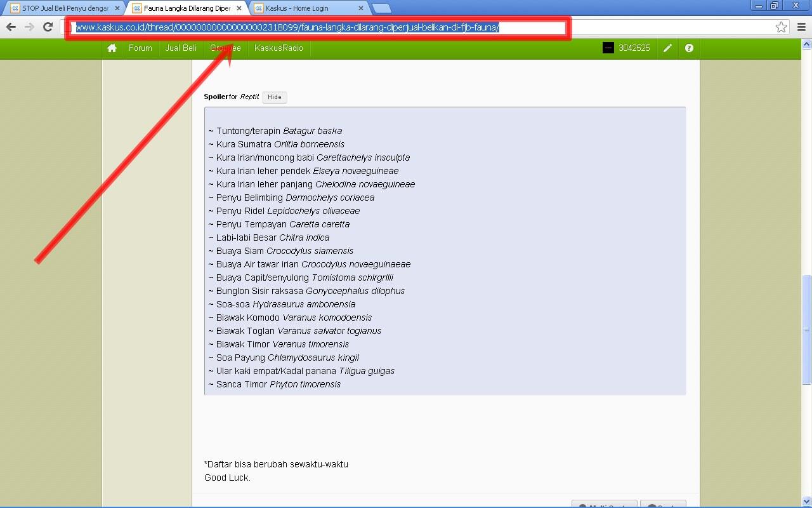Click Biawak Komodo Varanus komodoensis line
Viewport: 812px width, 508px height.
290,317
